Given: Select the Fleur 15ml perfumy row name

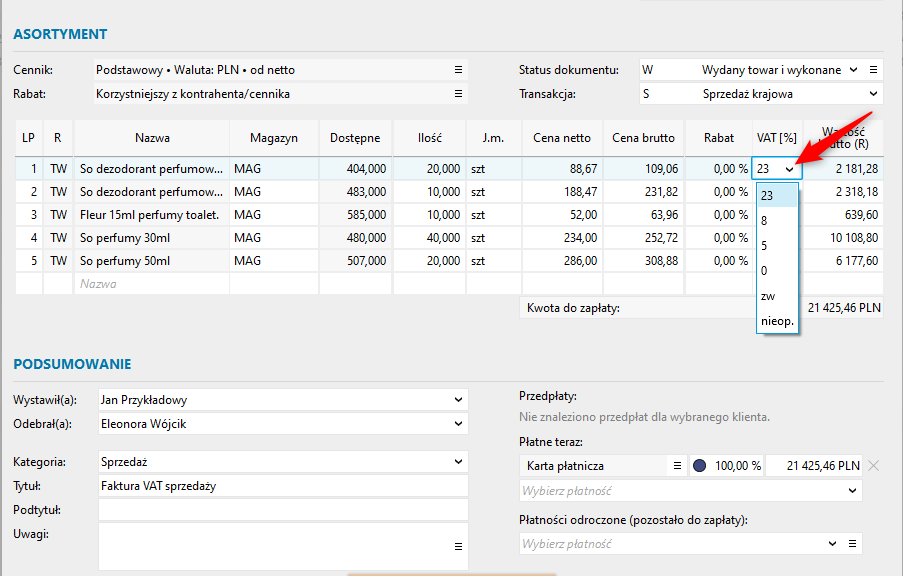Looking at the screenshot, I should 150,214.
